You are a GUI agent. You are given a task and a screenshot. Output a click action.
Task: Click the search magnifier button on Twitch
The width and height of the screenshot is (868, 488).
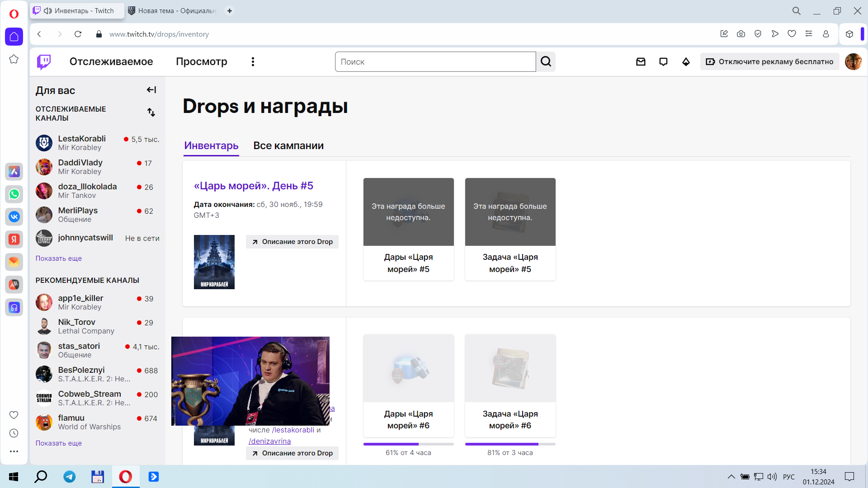pyautogui.click(x=546, y=62)
